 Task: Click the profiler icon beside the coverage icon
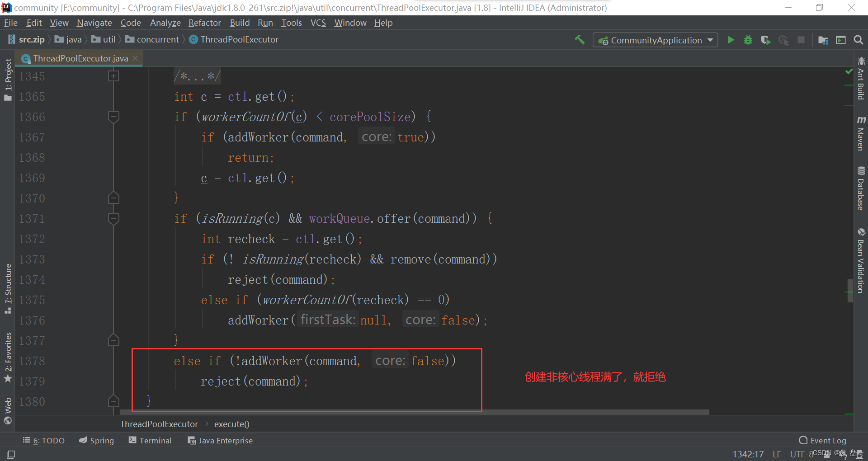783,40
